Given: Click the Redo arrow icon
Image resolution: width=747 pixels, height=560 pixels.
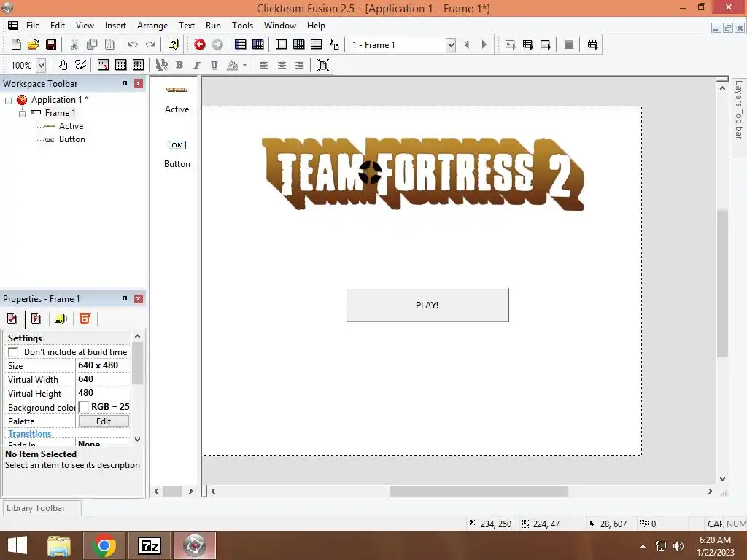Looking at the screenshot, I should click(150, 44).
